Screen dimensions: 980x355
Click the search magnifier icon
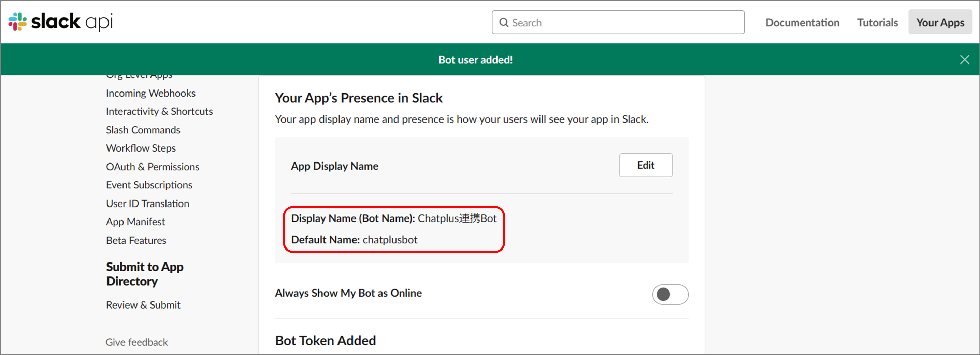(x=504, y=23)
